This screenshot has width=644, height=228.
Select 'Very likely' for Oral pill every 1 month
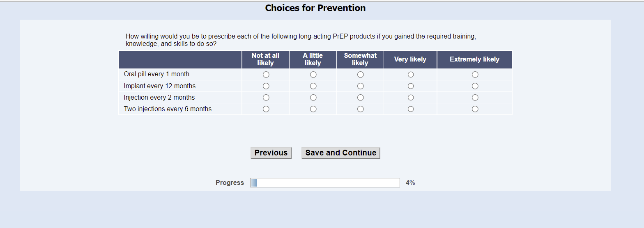[x=410, y=75]
